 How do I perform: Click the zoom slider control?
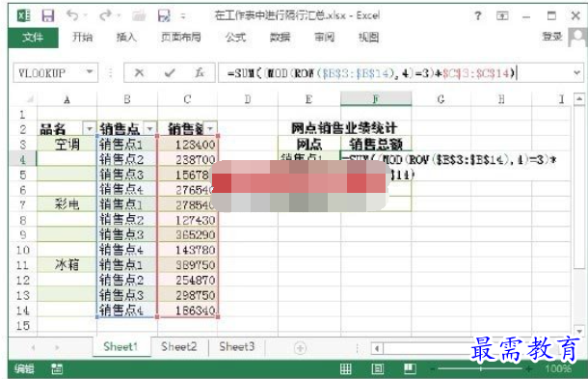point(481,369)
